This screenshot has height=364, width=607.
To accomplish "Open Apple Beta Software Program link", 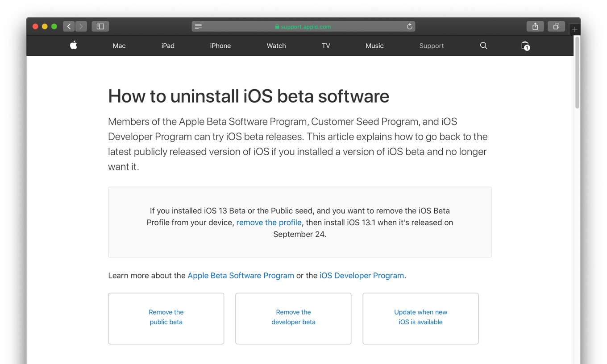I will (241, 275).
